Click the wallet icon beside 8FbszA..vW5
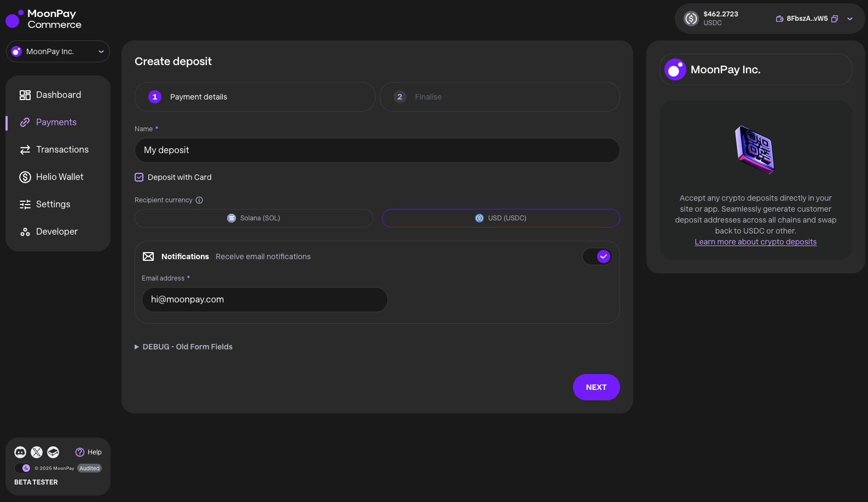This screenshot has height=502, width=868. pos(780,19)
